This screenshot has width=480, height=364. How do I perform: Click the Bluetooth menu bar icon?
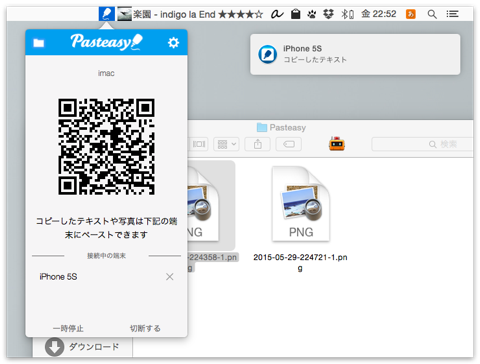[x=347, y=14]
